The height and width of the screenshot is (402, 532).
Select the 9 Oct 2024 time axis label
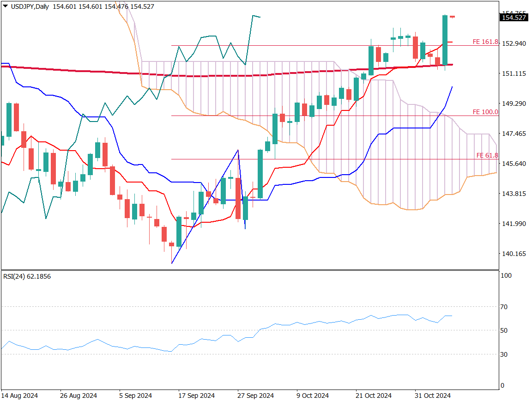[313, 396]
